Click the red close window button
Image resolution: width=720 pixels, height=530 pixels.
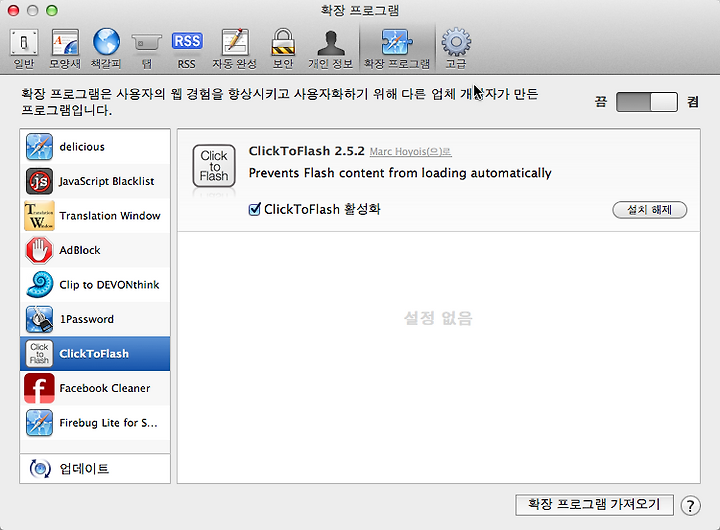[14, 10]
